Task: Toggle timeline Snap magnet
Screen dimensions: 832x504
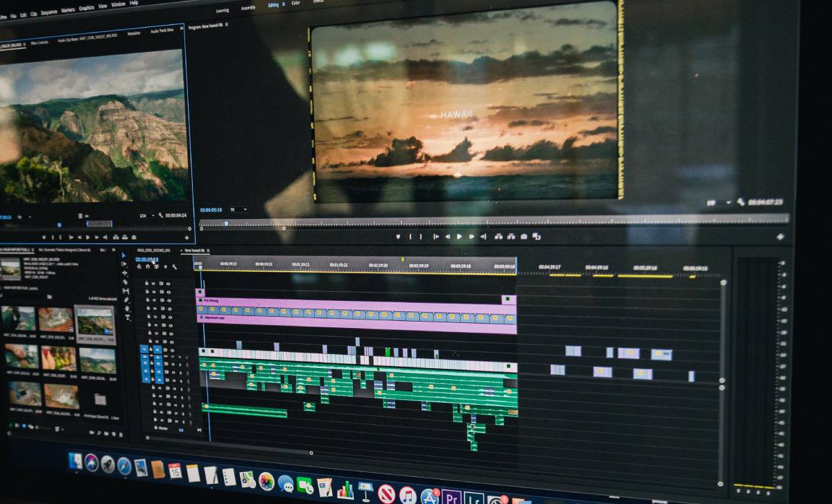Action: pyautogui.click(x=147, y=267)
